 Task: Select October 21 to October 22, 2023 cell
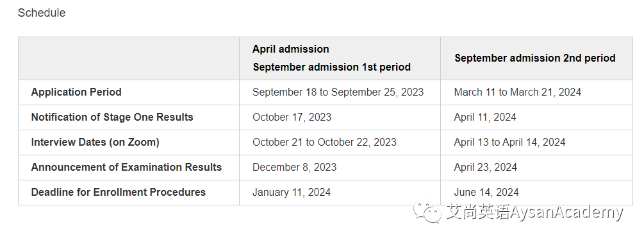coord(324,142)
